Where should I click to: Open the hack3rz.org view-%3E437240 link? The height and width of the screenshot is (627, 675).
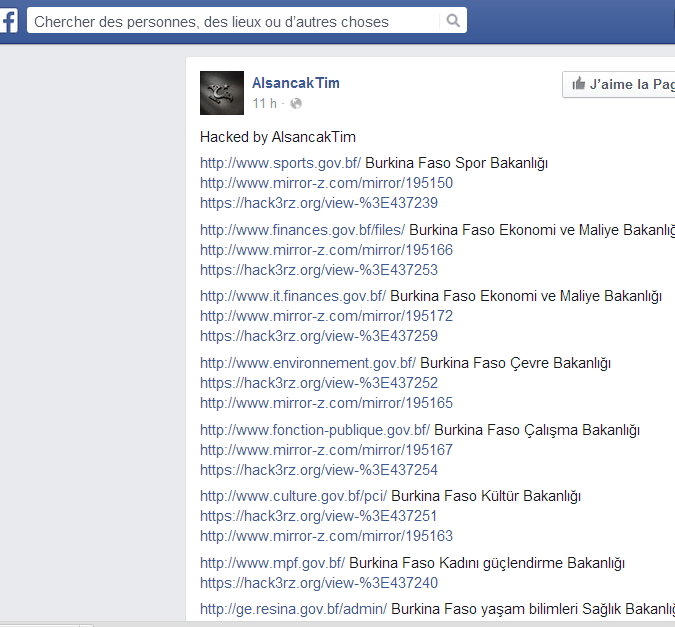tap(318, 583)
